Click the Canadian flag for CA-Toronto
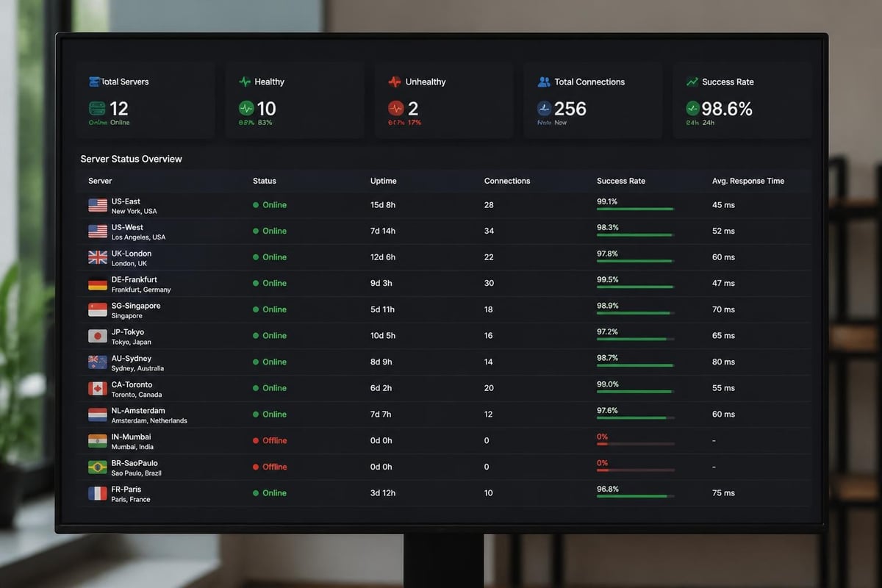Viewport: 882px width, 588px height. click(x=98, y=388)
